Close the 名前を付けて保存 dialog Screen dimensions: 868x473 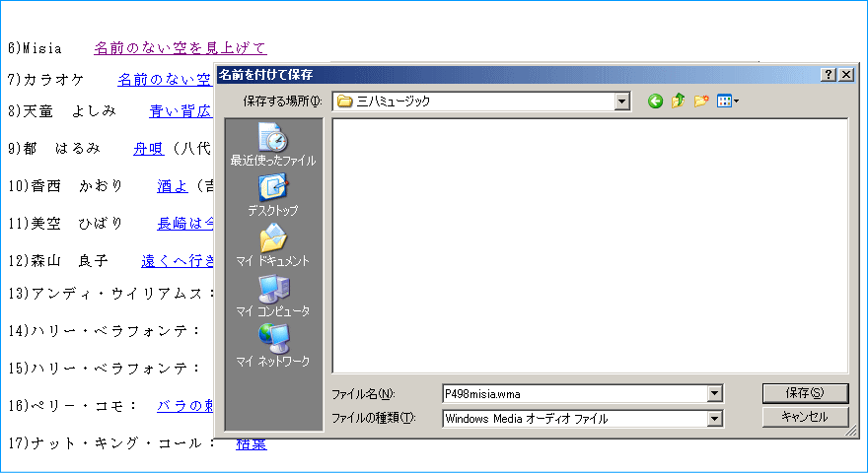[x=845, y=75]
